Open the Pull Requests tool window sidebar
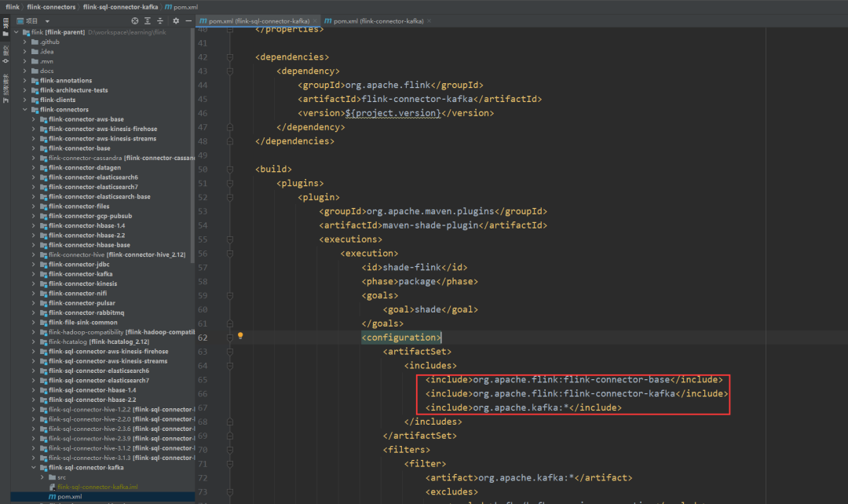 click(x=5, y=86)
